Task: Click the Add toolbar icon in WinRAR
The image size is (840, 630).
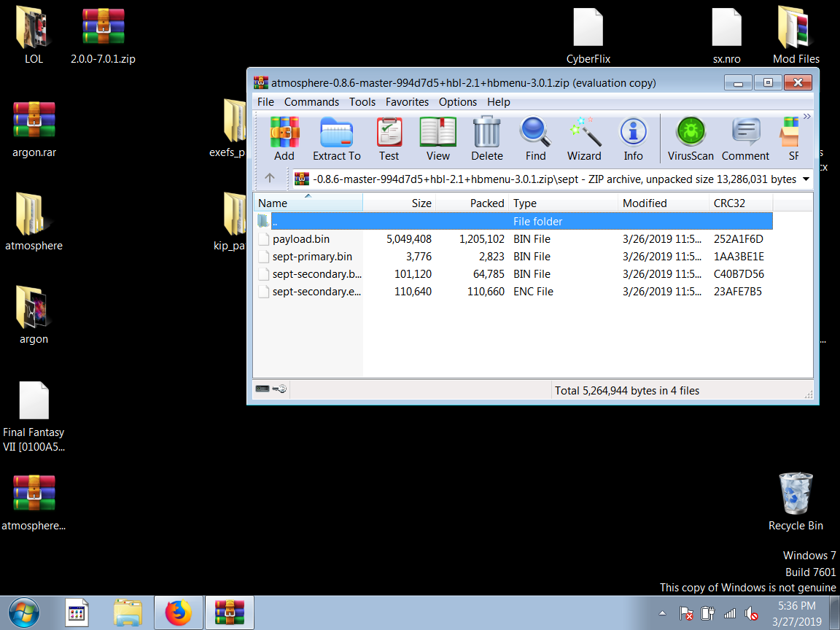Action: (x=284, y=139)
